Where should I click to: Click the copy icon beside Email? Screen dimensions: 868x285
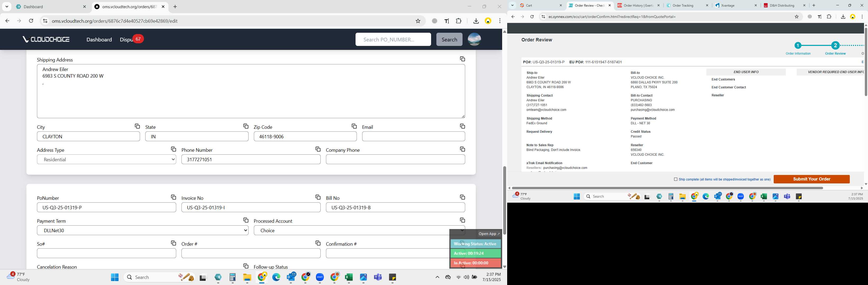(x=462, y=126)
